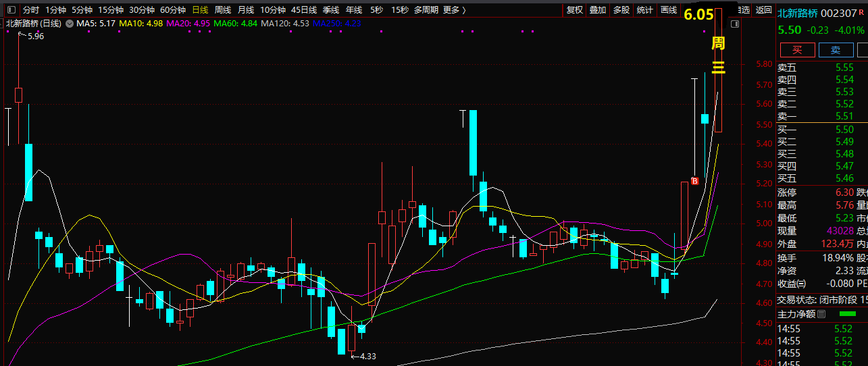Click the 现量 43028 value
This screenshot has width=868, height=366.
840,231
